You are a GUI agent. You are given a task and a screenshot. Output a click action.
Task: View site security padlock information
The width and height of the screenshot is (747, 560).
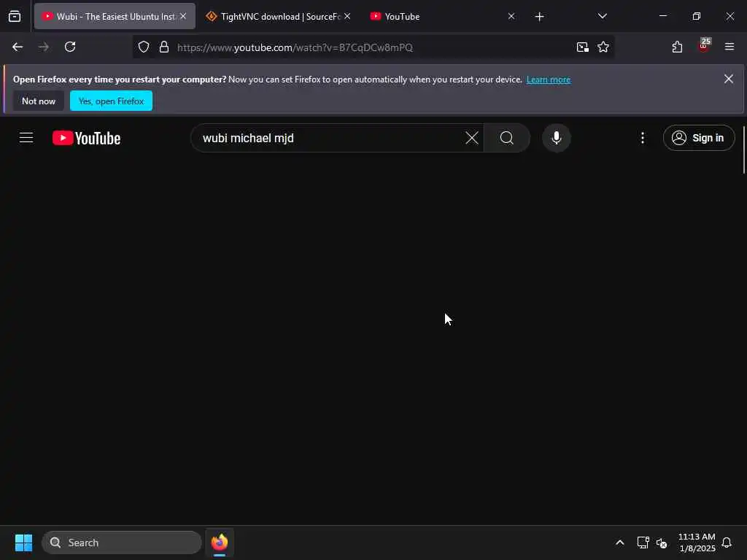coord(164,47)
